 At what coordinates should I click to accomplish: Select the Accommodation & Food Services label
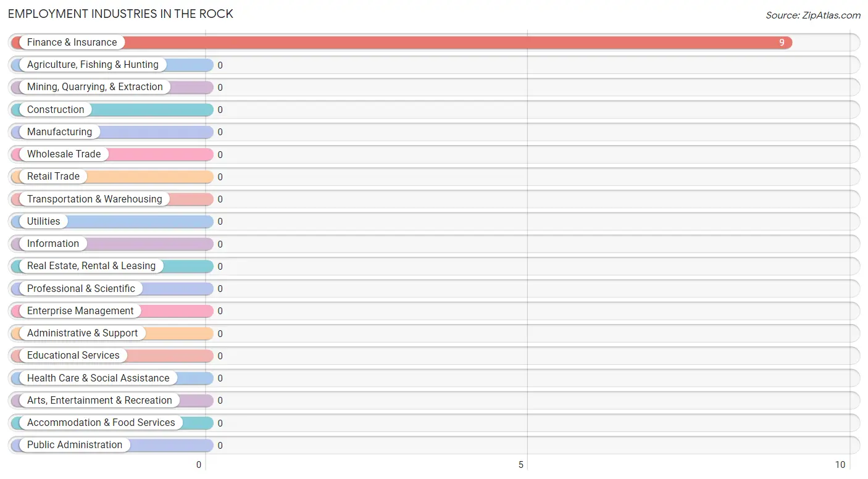[101, 423]
